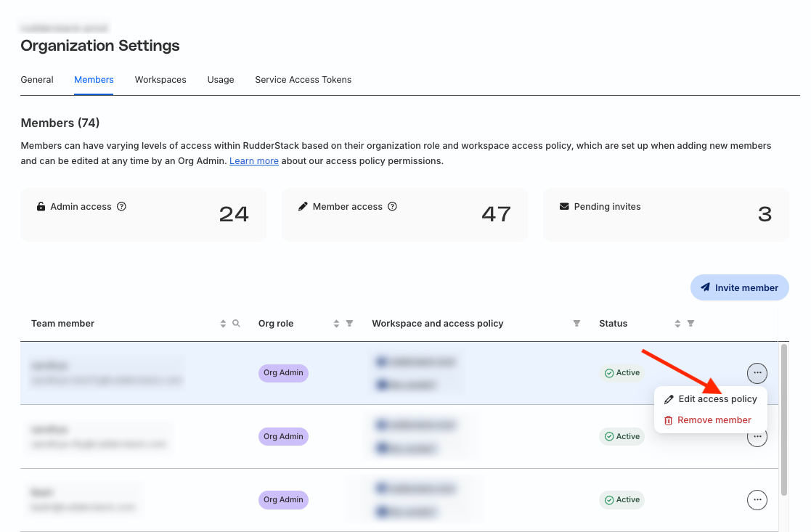Click the Admin access lock icon
Viewport: 811px width, 532px height.
click(41, 206)
